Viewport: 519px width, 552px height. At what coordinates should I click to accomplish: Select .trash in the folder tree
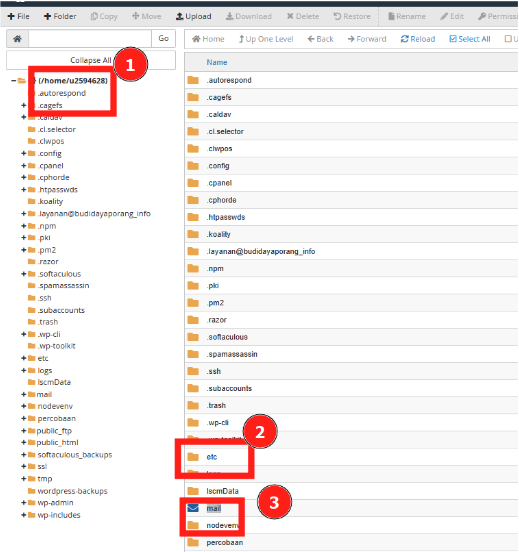point(48,322)
